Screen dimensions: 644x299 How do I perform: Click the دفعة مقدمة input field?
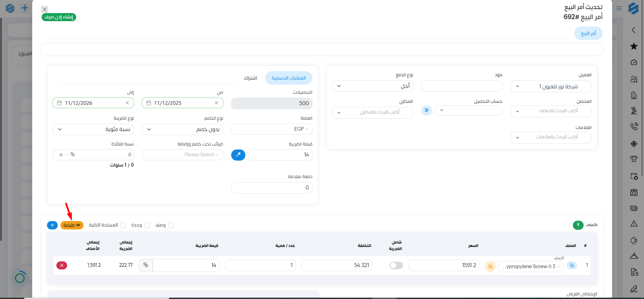coord(271,188)
